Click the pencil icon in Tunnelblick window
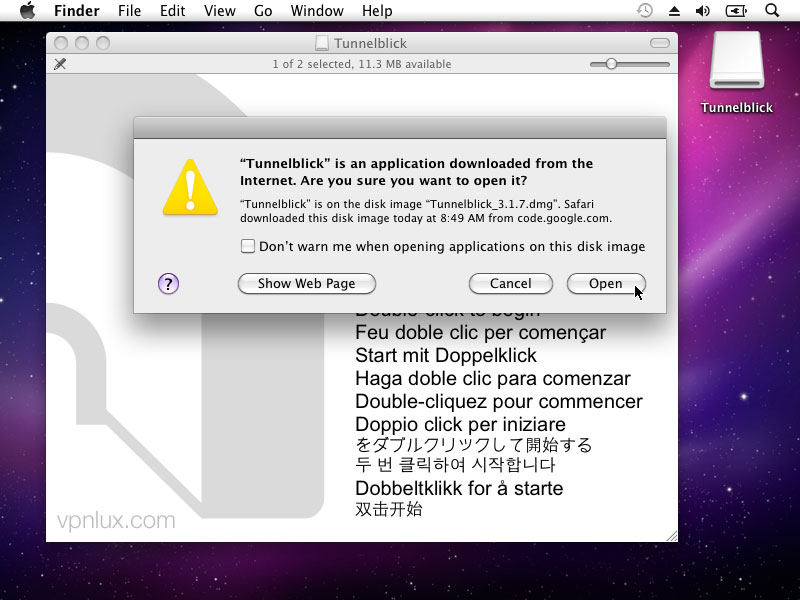The height and width of the screenshot is (600, 800). (60, 64)
